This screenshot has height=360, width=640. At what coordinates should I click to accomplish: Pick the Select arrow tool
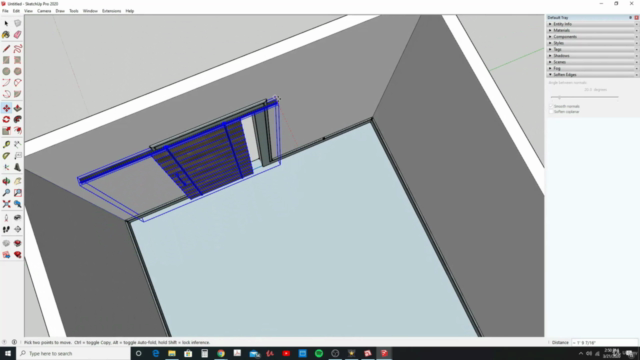[x=6, y=24]
